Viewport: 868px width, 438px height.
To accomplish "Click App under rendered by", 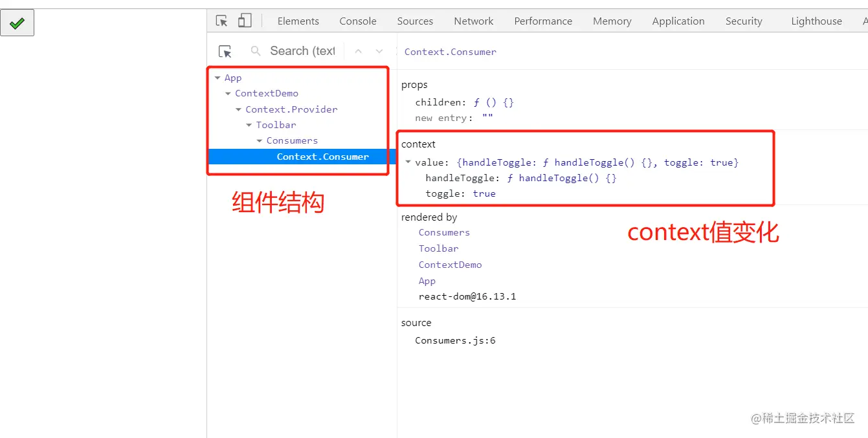I will (427, 281).
